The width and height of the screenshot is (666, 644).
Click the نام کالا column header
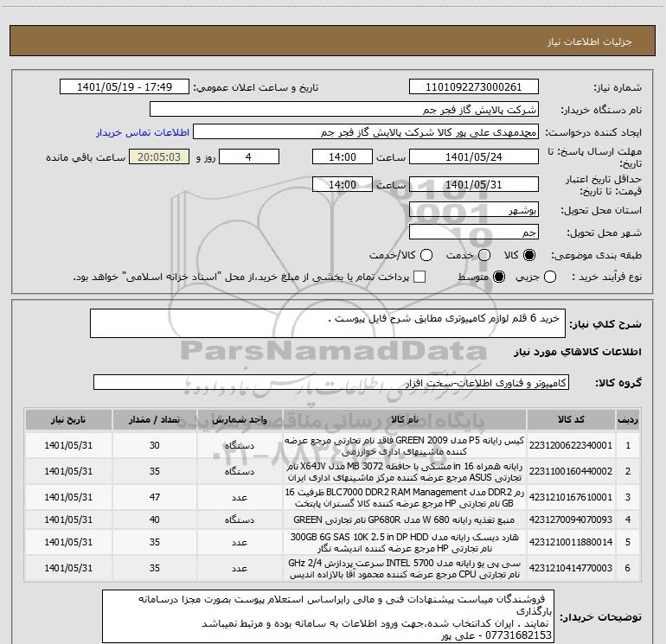[405, 420]
